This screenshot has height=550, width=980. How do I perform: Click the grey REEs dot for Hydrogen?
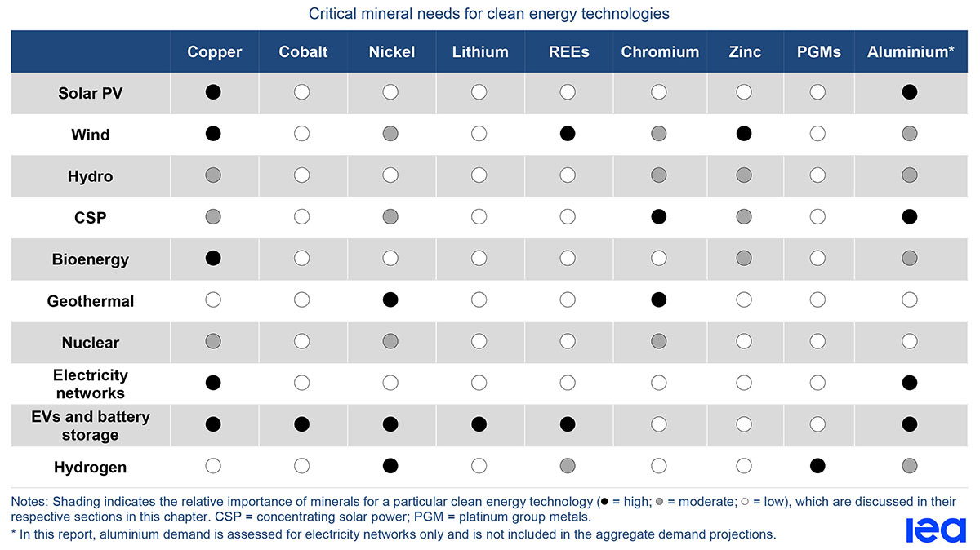pos(568,466)
